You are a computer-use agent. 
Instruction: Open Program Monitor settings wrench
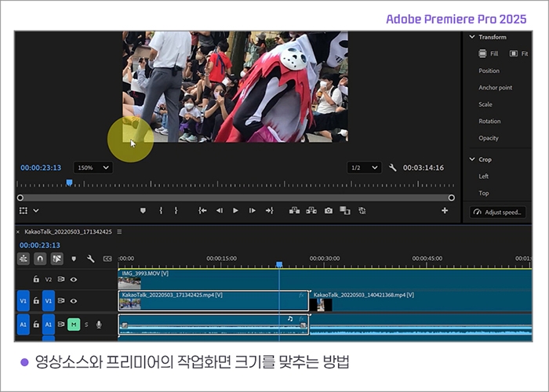[393, 168]
